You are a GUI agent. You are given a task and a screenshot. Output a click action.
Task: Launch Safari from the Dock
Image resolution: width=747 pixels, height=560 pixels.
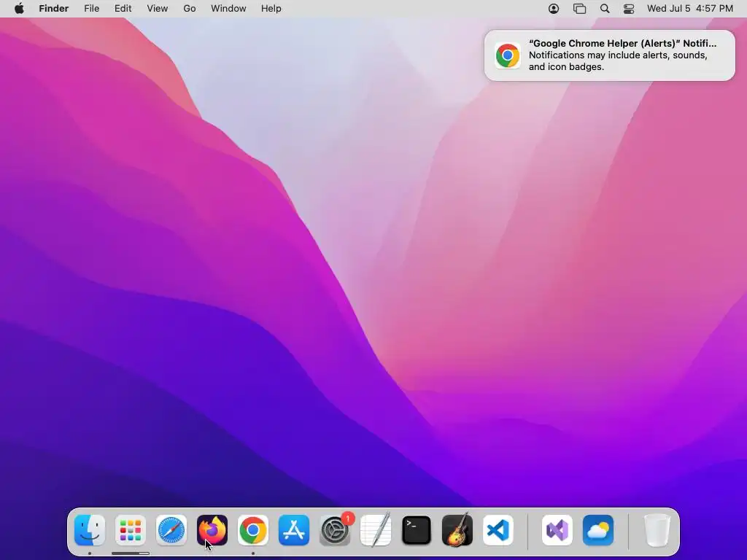[171, 530]
